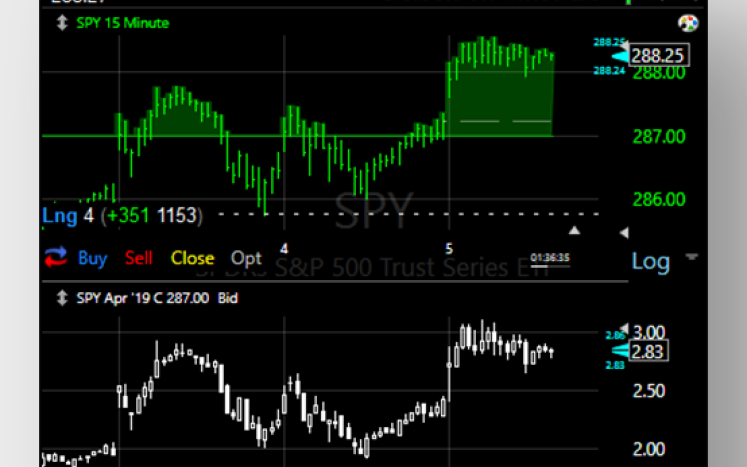Select the 2.83 option price box
This screenshot has width=747, height=467.
coord(649,352)
